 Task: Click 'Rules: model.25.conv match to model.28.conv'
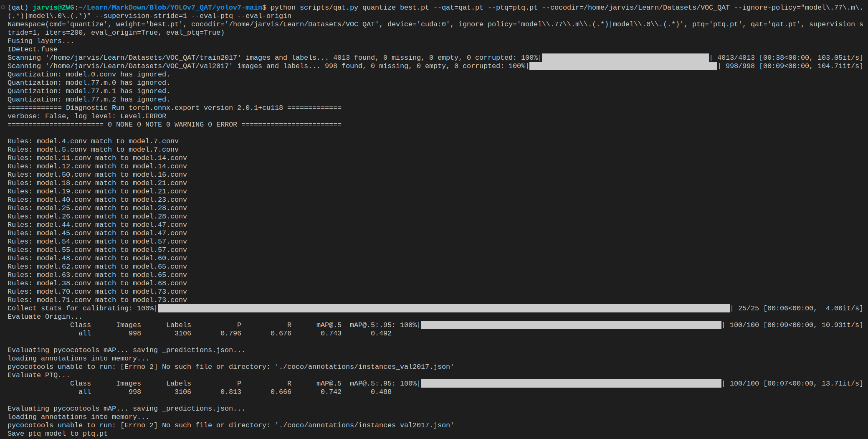click(x=97, y=208)
